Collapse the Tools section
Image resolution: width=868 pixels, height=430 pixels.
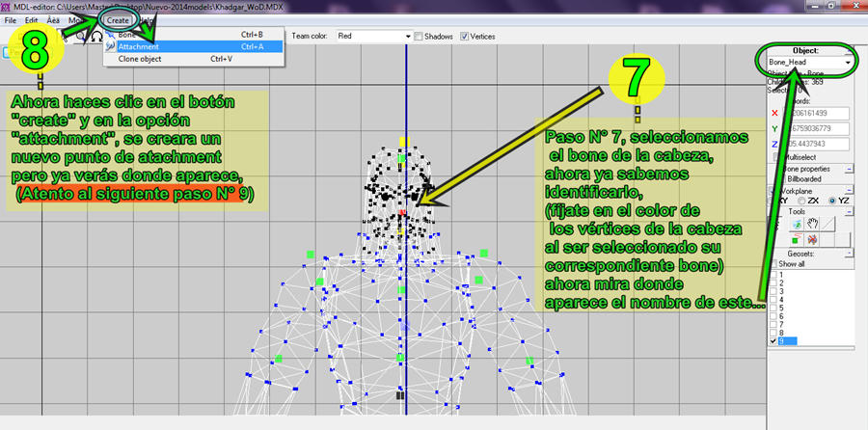tap(849, 212)
